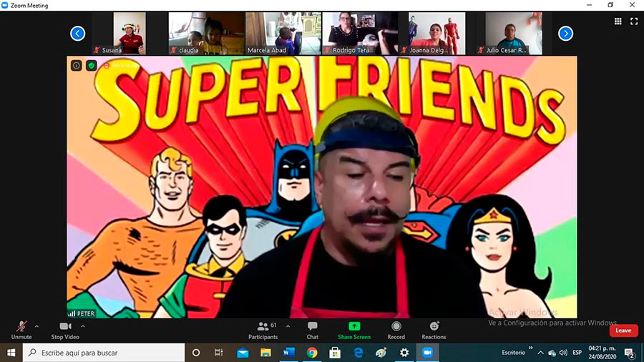644x362 pixels.
Task: Open Action Center notifications
Action: [x=630, y=353]
